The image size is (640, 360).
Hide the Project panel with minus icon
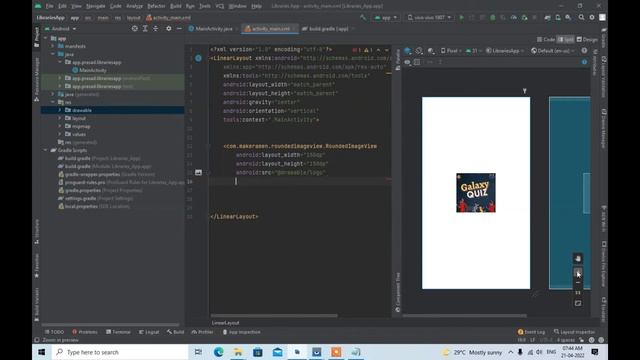tap(179, 29)
